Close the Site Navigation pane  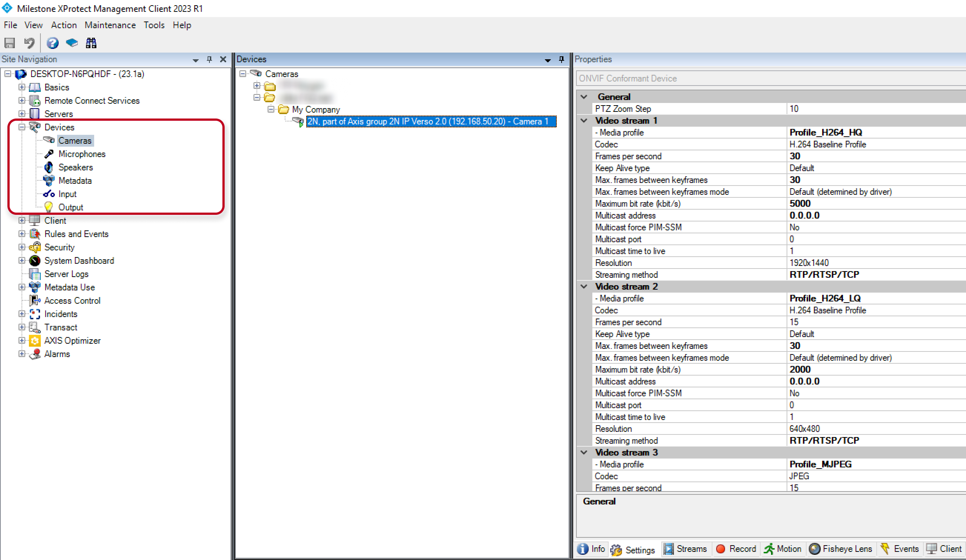click(223, 59)
